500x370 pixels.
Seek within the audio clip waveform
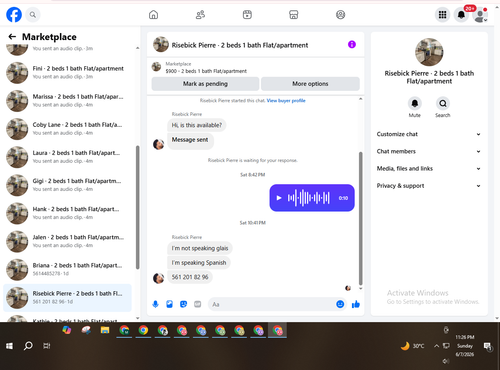309,198
